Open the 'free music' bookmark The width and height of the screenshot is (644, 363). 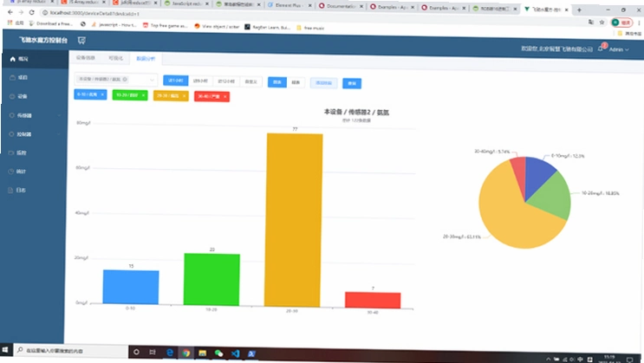click(x=310, y=28)
